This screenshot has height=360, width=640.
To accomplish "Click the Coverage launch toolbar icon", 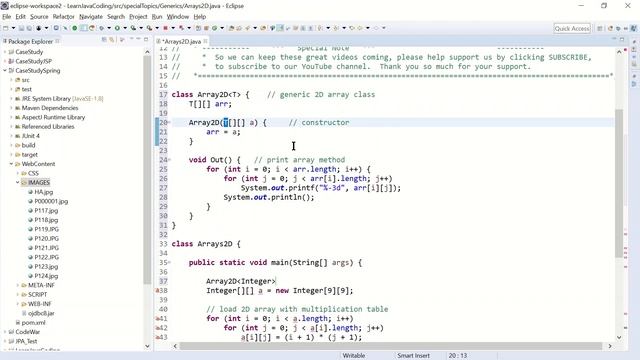I will coord(133,28).
